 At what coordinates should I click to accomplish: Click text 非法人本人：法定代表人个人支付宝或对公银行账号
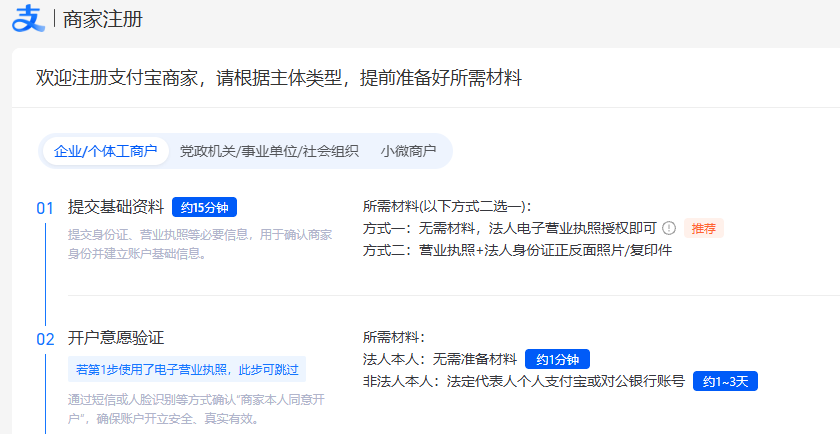(524, 381)
